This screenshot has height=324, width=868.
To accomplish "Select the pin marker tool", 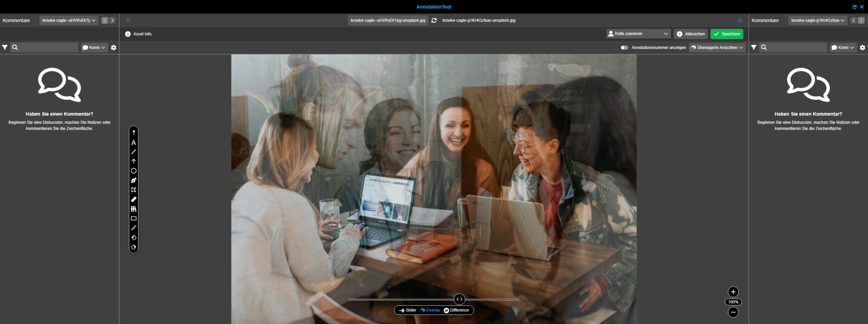I will tap(134, 133).
